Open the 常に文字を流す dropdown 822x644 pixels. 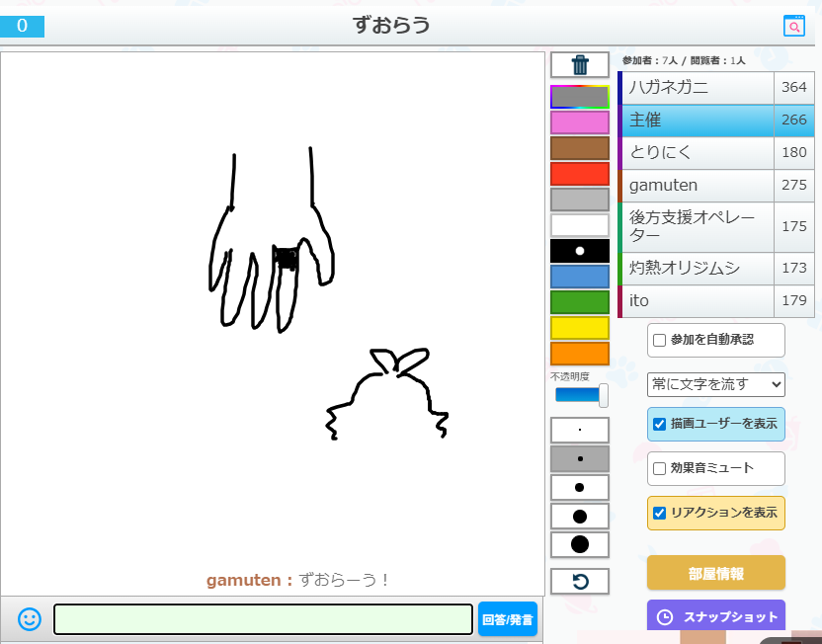pos(716,383)
